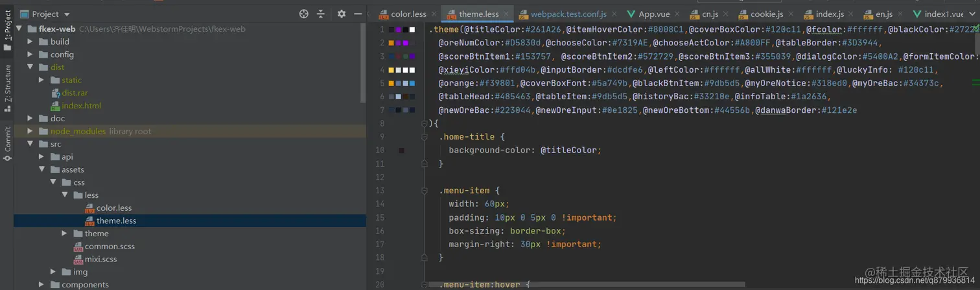Expand the node_modules folder
The height and width of the screenshot is (290, 980).
pyautogui.click(x=30, y=131)
